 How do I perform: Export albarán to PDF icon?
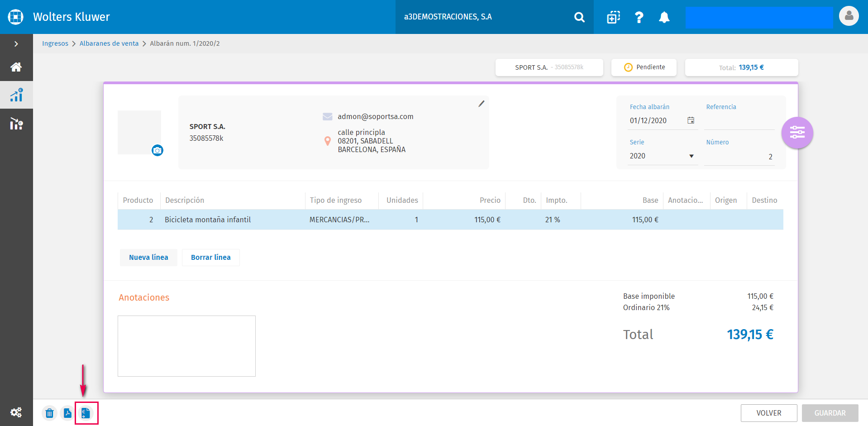67,413
